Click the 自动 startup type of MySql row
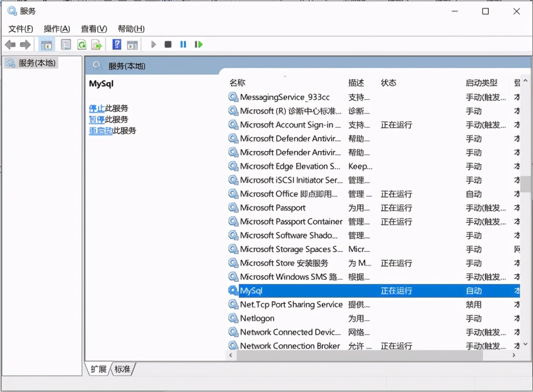The width and height of the screenshot is (533, 392). click(x=474, y=291)
